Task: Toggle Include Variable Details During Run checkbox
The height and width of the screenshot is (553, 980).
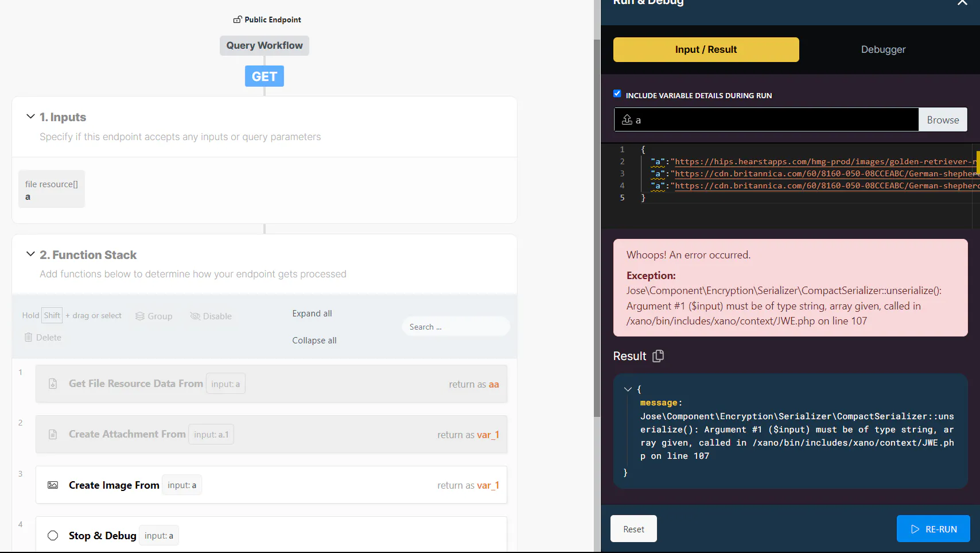Action: (x=617, y=94)
